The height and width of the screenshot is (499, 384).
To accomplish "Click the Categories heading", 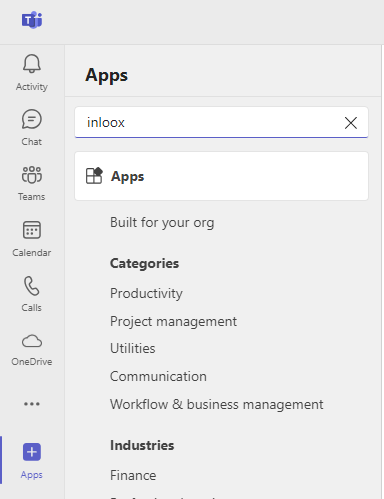I will (x=144, y=263).
